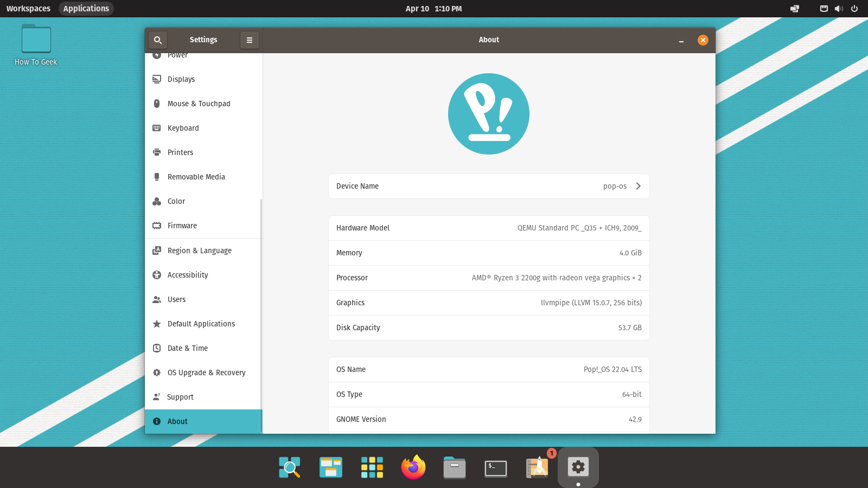Click the Graphics llvmpipe row
This screenshot has height=488, width=868.
(x=489, y=303)
